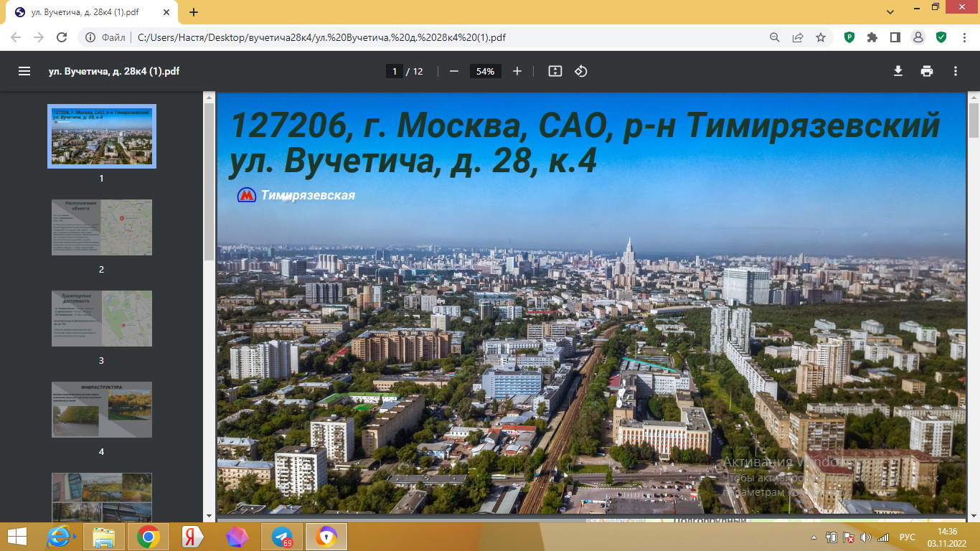Click the fit to page icon
The height and width of the screenshot is (551, 980).
point(555,71)
